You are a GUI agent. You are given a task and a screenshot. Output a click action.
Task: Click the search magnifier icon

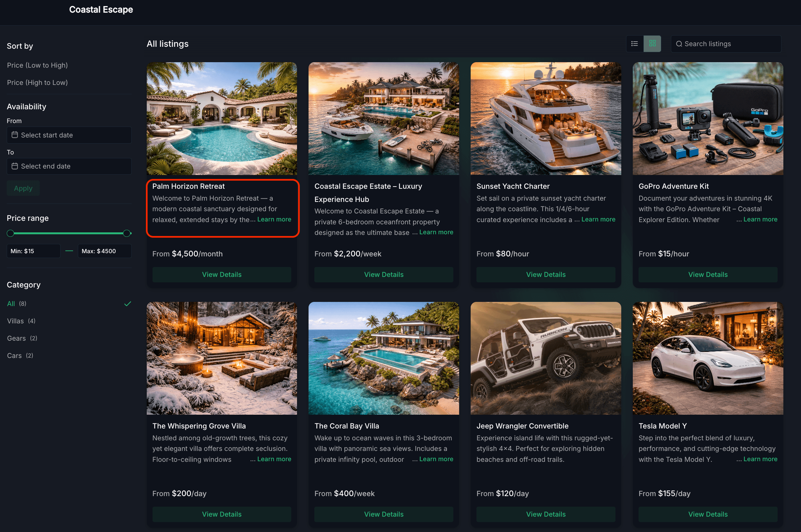pyautogui.click(x=679, y=44)
